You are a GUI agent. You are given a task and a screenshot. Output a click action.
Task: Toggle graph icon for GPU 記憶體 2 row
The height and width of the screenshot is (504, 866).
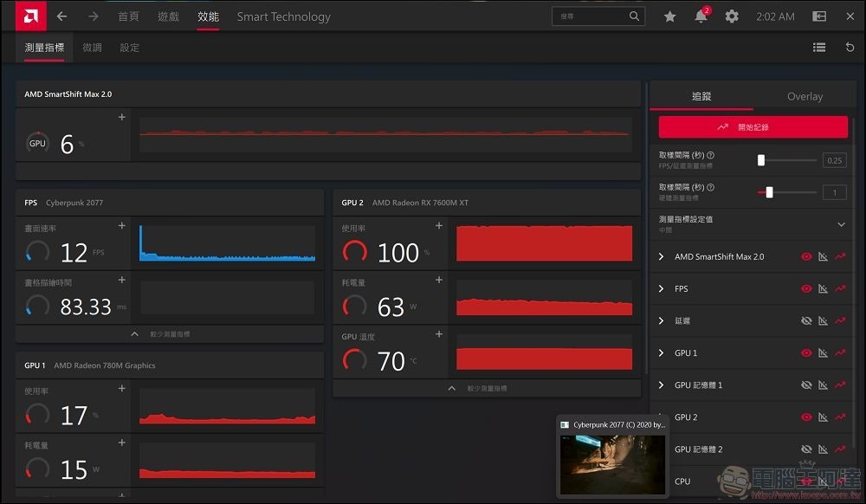[823, 449]
